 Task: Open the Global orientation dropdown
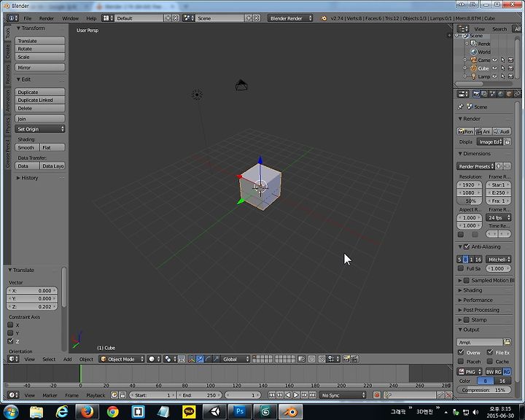coord(236,359)
